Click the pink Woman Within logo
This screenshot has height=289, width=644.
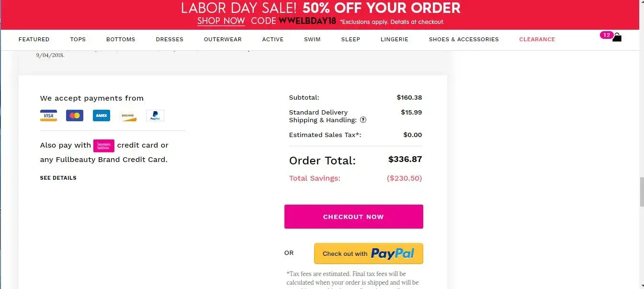click(x=104, y=146)
